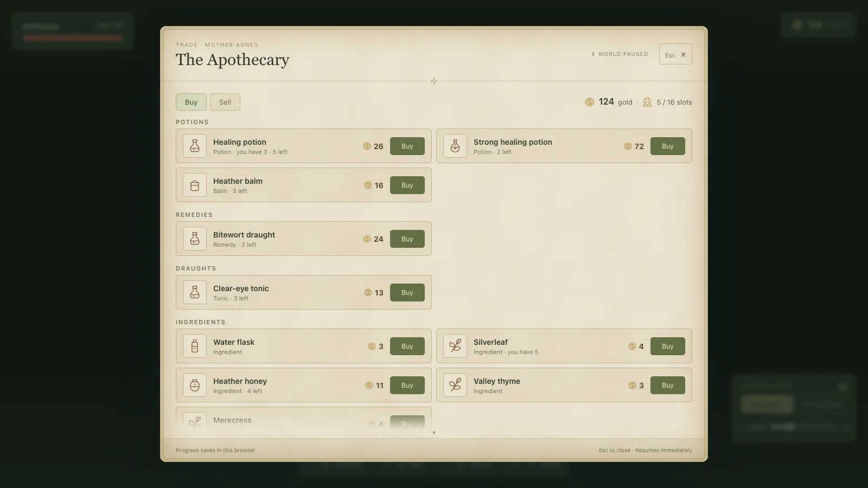The height and width of the screenshot is (488, 868).
Task: Click the Remedies section heading
Action: point(194,215)
